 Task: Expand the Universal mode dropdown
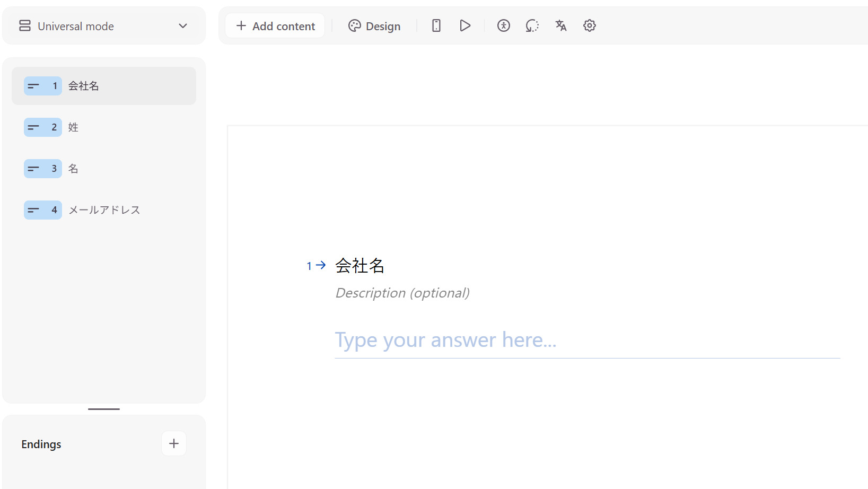[183, 26]
